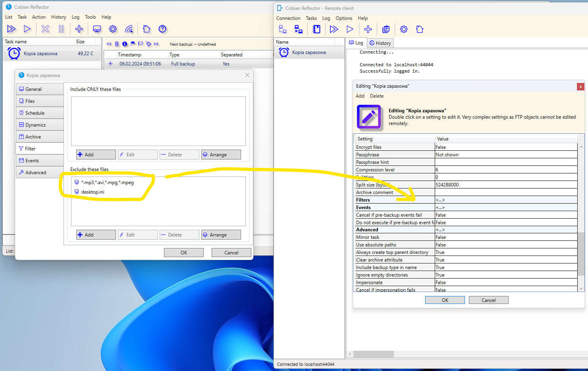The image size is (588, 371).
Task: Select the Archive section in task dialog
Action: point(40,137)
